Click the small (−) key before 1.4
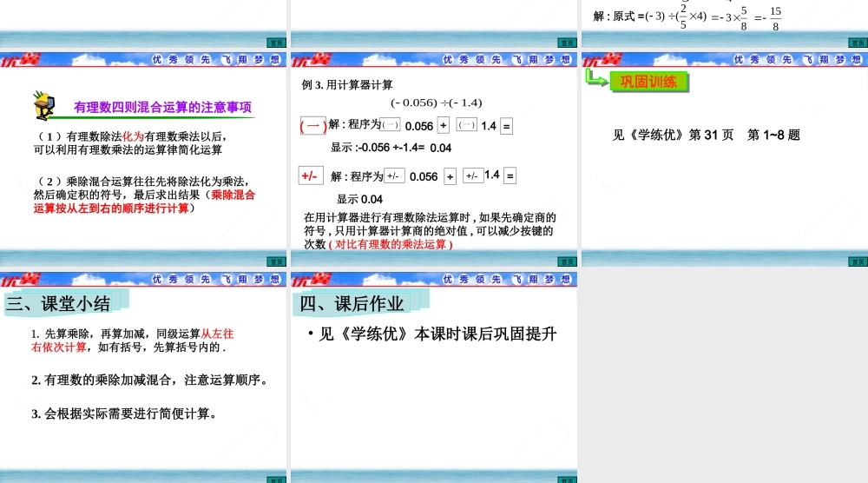 coord(467,124)
